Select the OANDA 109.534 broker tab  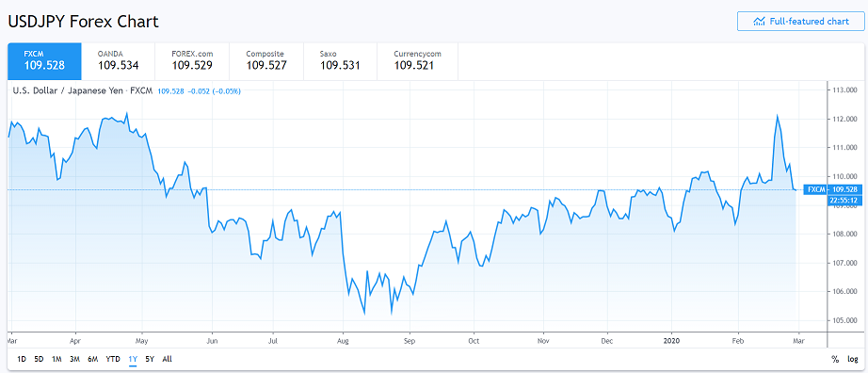(119, 61)
